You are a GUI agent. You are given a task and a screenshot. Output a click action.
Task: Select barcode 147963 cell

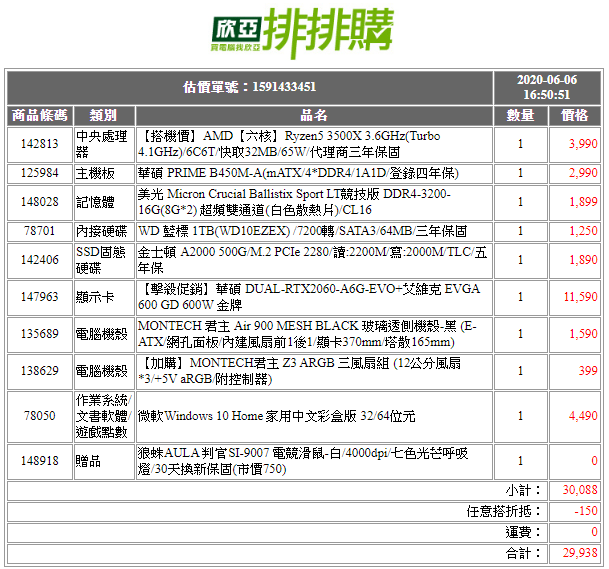click(x=40, y=298)
